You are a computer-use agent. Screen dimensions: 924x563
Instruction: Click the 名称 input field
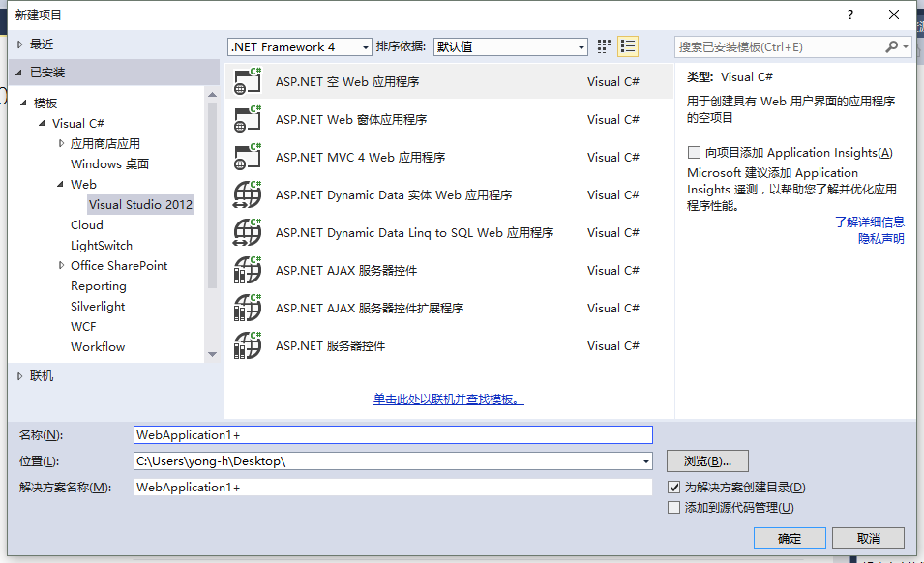pos(393,435)
